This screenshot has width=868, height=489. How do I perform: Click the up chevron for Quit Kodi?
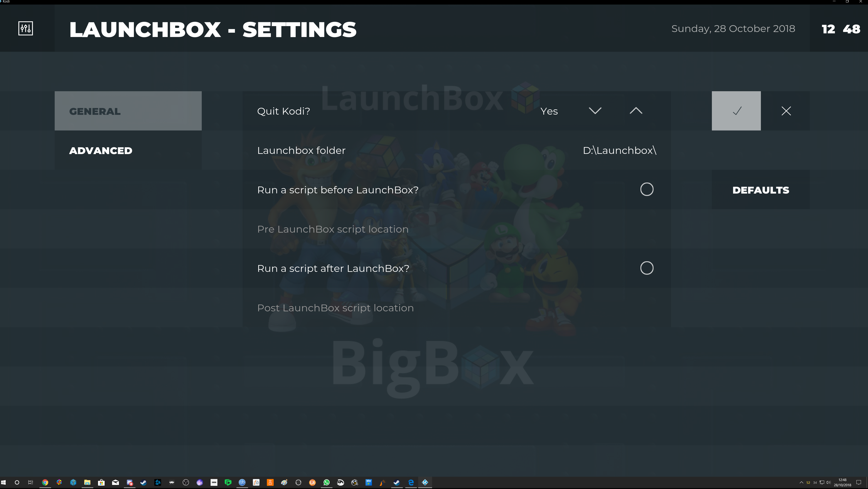click(636, 111)
